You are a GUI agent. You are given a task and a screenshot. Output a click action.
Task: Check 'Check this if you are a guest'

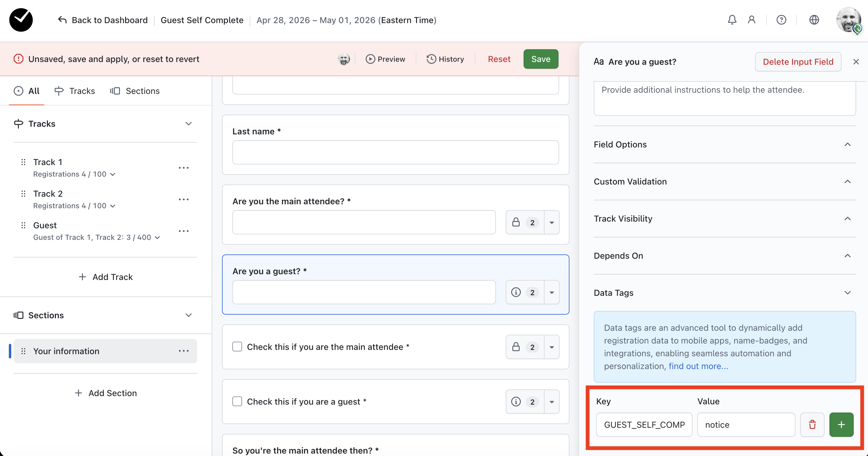tap(237, 401)
